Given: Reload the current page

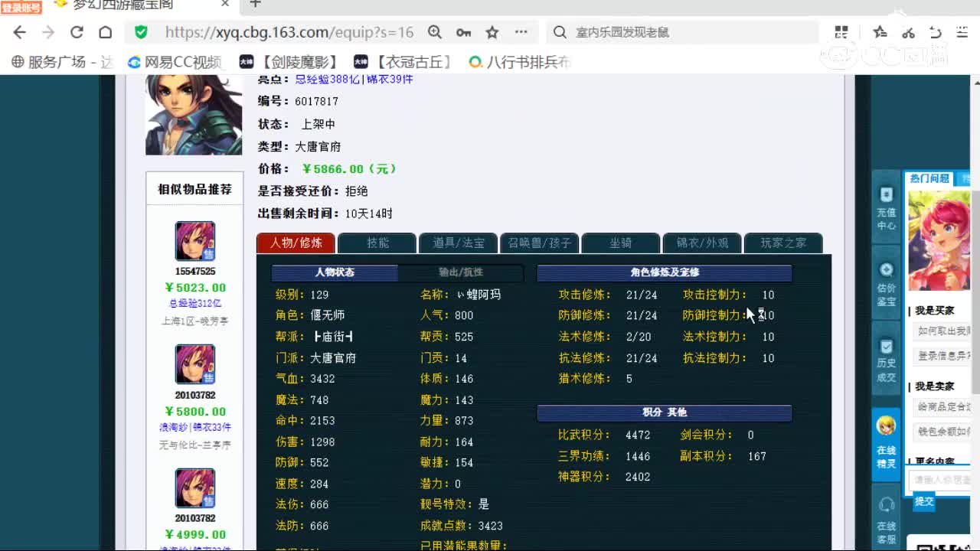Looking at the screenshot, I should pos(77,32).
